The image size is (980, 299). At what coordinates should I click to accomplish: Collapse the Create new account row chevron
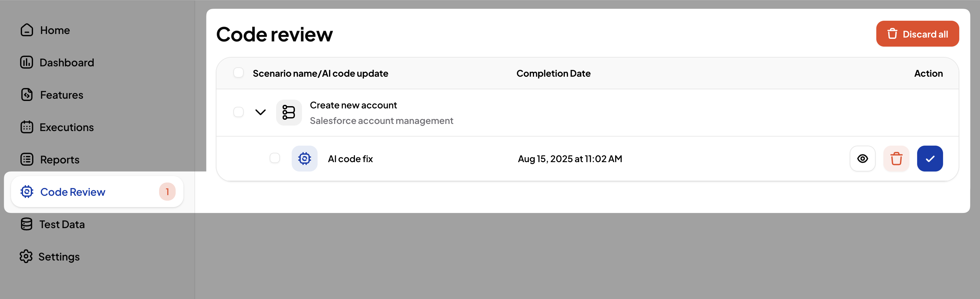click(260, 112)
